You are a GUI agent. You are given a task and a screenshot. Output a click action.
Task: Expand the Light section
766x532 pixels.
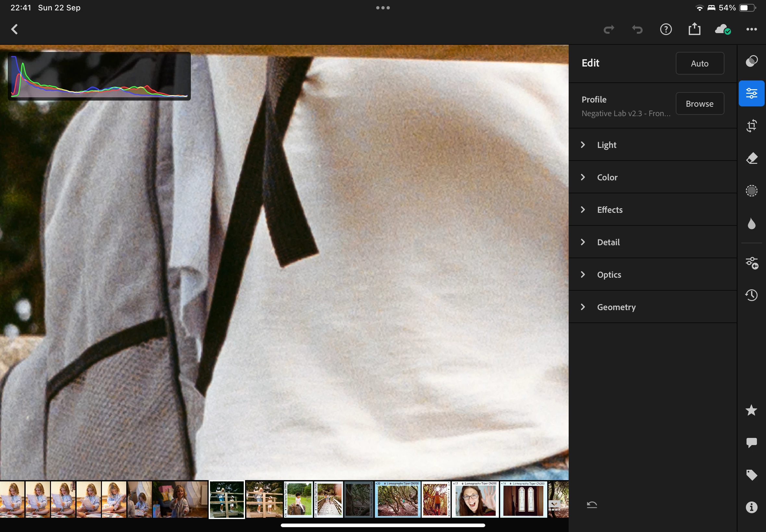tap(607, 145)
